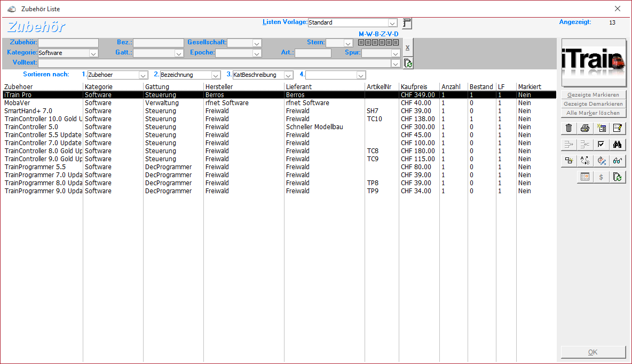Expand the Gatt. dropdown
Viewport: 632px width, 364px height.
(x=179, y=53)
